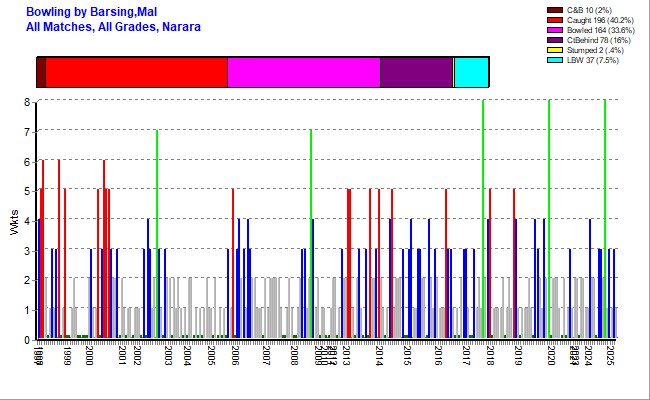Click the dark red C&B legend swatch

[x=554, y=10]
